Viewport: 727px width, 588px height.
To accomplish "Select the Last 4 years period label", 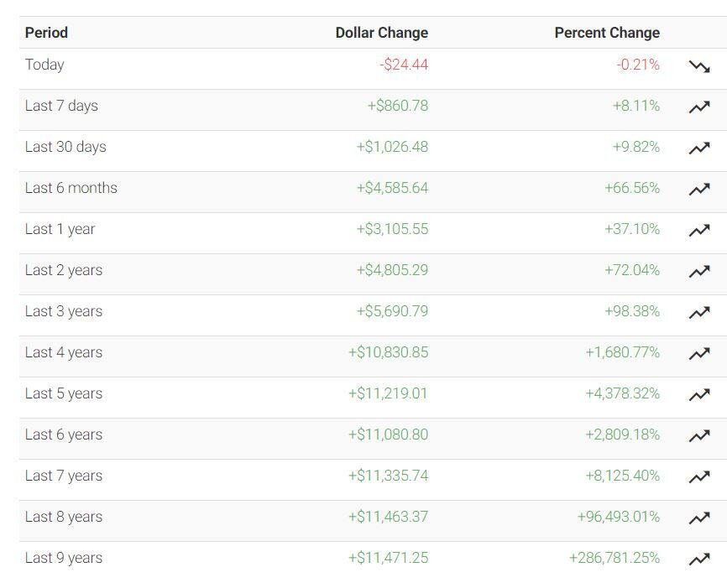I will 64,352.
